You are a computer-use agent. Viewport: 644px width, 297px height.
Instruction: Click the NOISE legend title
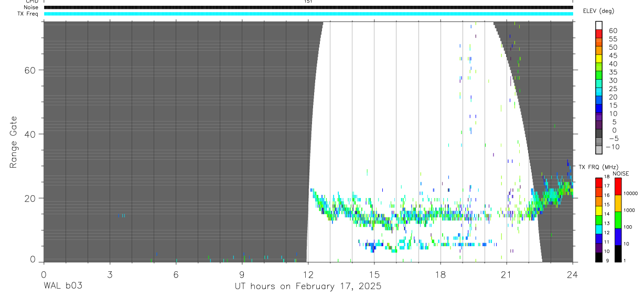(x=621, y=173)
